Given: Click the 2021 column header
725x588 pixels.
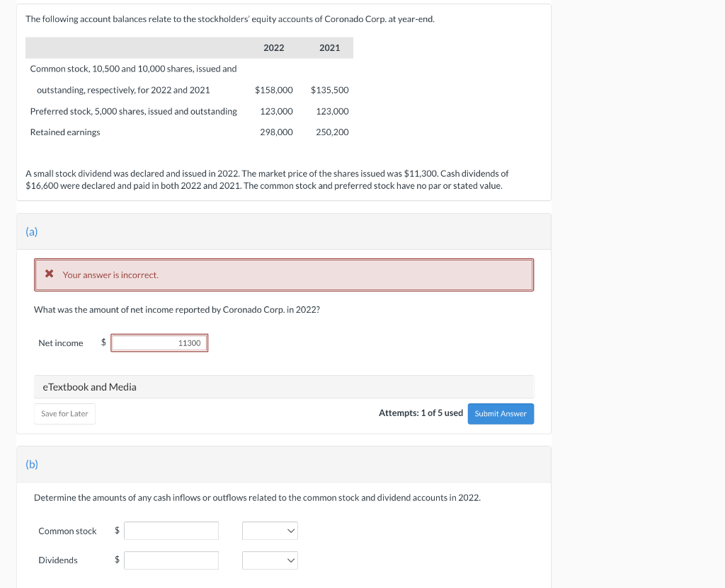Looking at the screenshot, I should point(330,47).
